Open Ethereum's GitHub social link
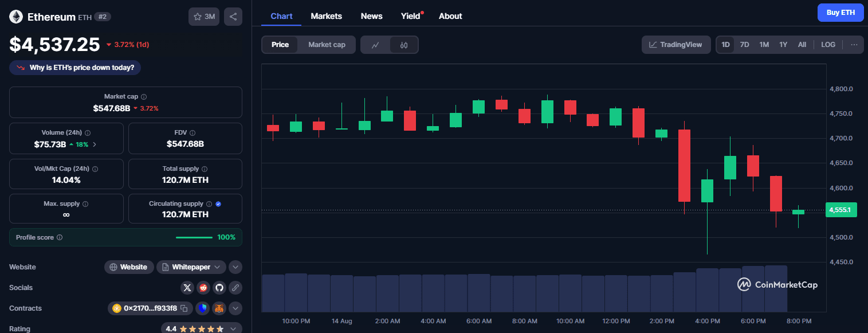The height and width of the screenshot is (333, 868). pyautogui.click(x=219, y=288)
